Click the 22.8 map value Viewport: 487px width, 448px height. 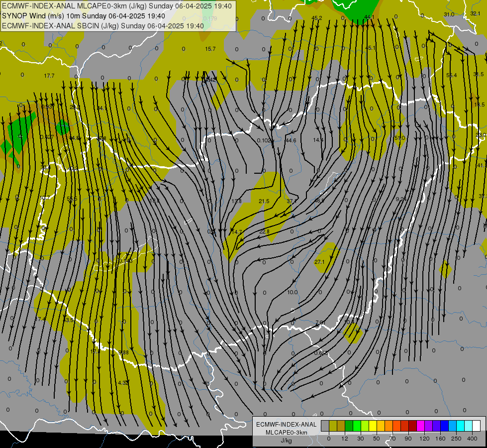(264, 231)
